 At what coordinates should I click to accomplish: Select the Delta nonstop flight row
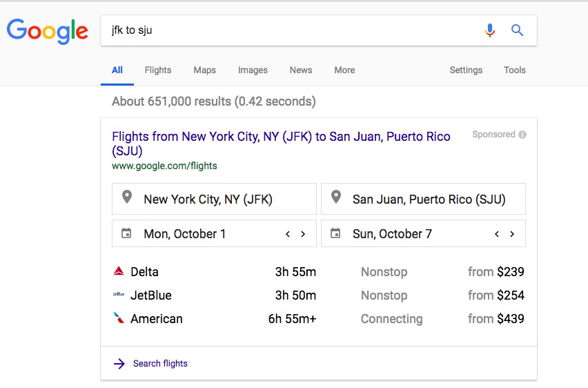click(x=318, y=271)
